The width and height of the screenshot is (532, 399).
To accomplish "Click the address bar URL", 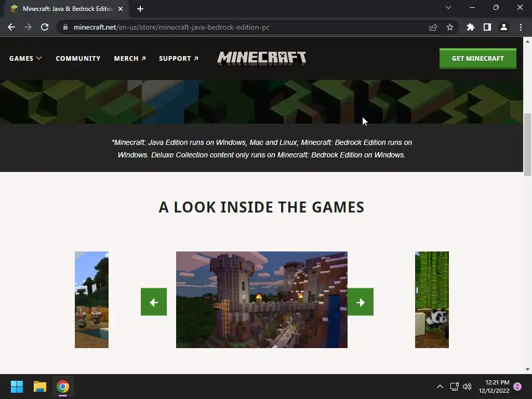I will pyautogui.click(x=171, y=27).
